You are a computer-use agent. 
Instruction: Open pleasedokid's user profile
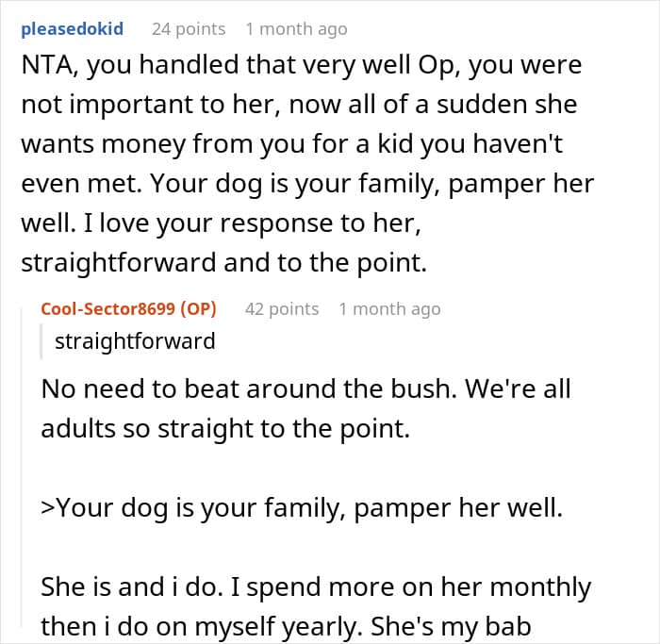pyautogui.click(x=71, y=29)
